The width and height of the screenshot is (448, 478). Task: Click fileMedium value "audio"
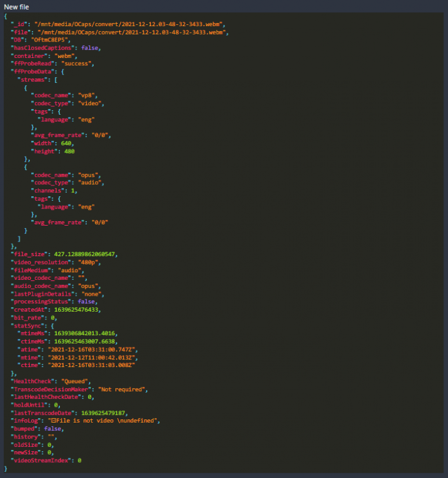tap(69, 270)
